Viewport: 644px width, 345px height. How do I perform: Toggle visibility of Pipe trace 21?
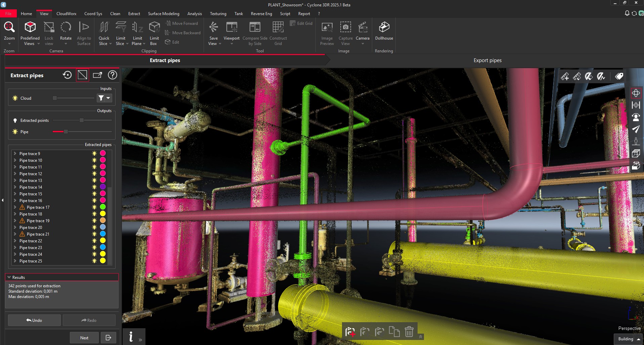[94, 234]
